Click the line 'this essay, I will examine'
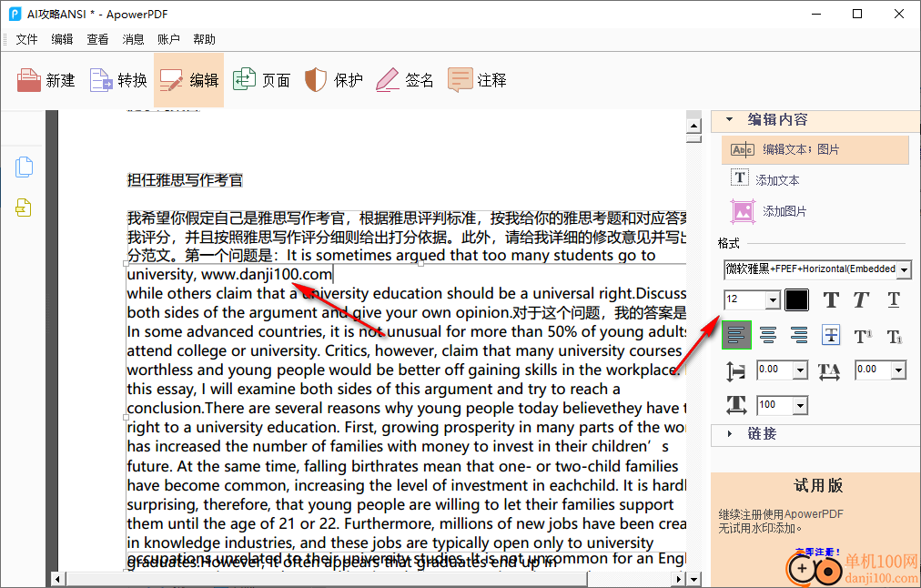 373,389
